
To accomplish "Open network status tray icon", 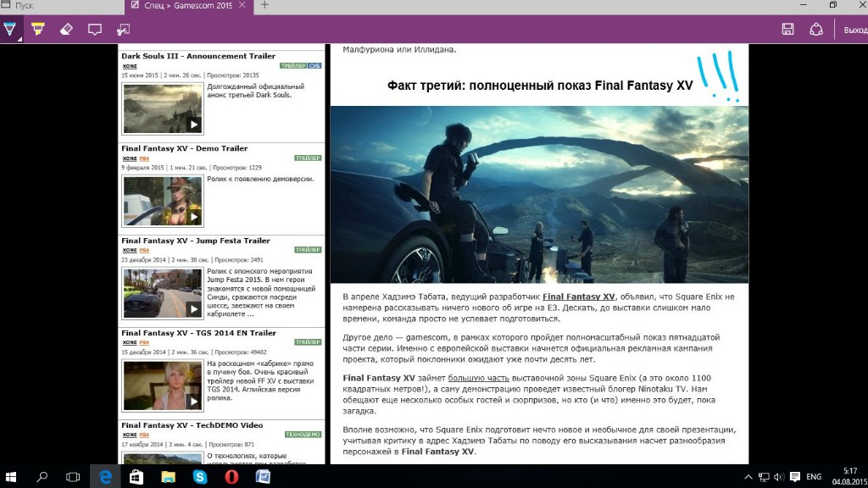I will click(x=764, y=476).
